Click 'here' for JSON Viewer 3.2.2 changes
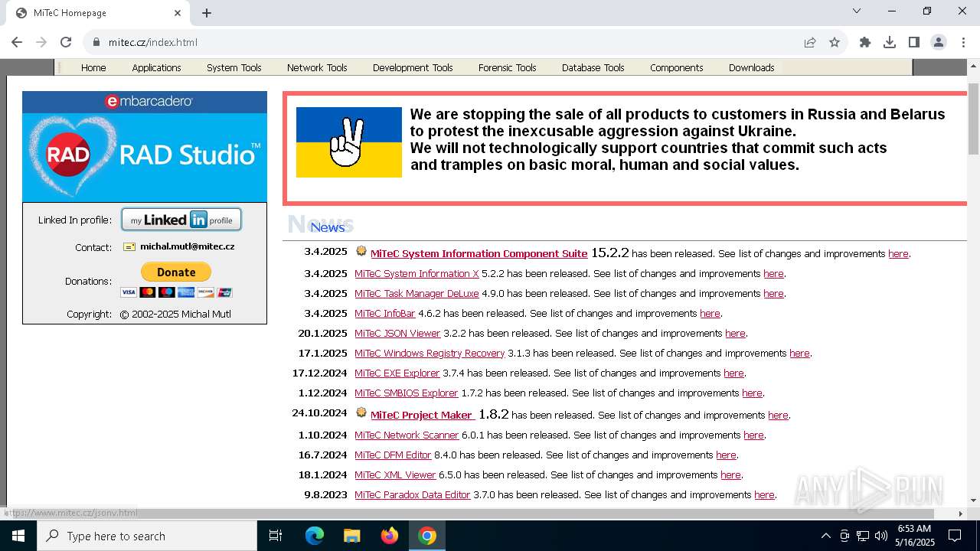 [x=735, y=333]
